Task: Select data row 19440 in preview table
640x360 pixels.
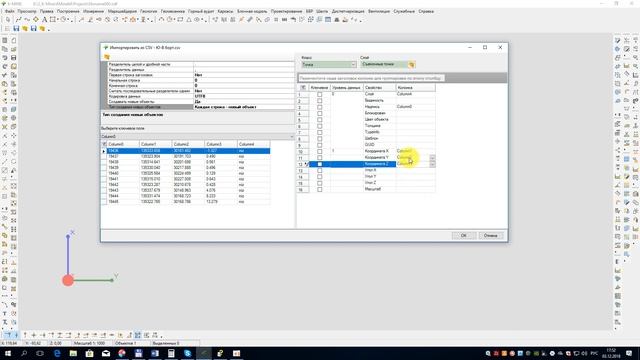Action: [185, 173]
